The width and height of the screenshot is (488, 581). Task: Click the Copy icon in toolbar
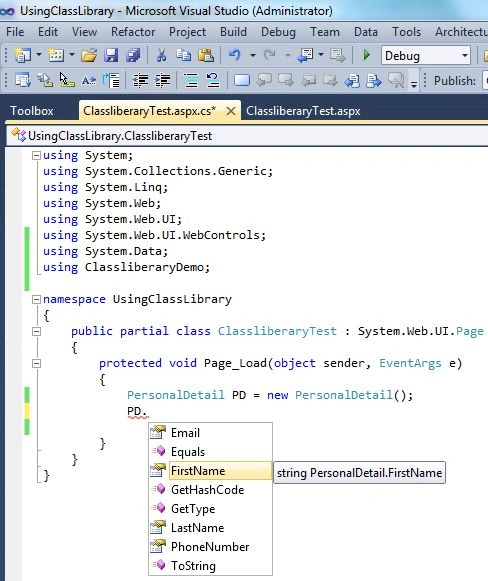(183, 56)
